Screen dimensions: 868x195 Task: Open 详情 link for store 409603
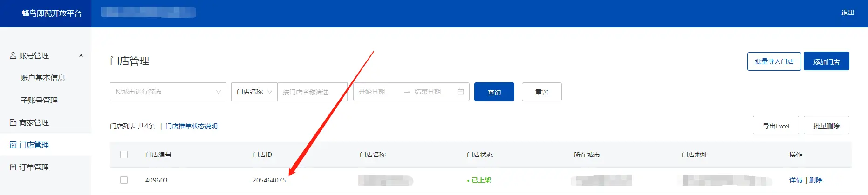796,180
